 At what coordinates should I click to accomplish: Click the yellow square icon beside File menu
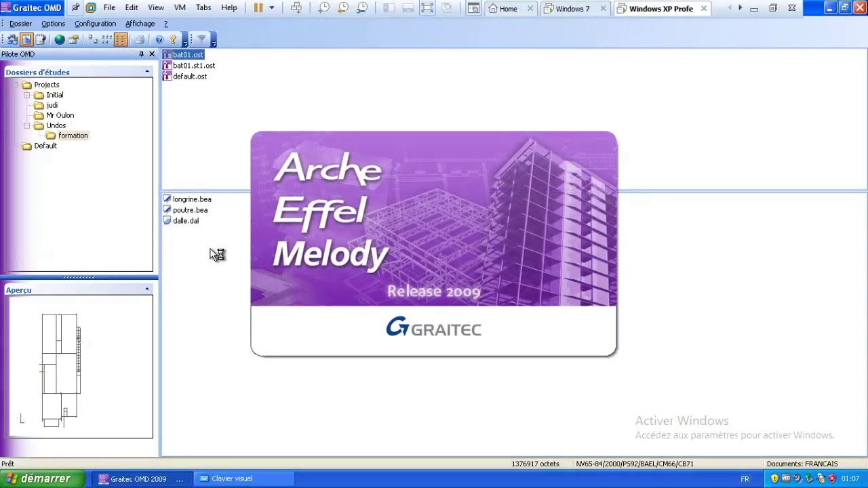(90, 8)
